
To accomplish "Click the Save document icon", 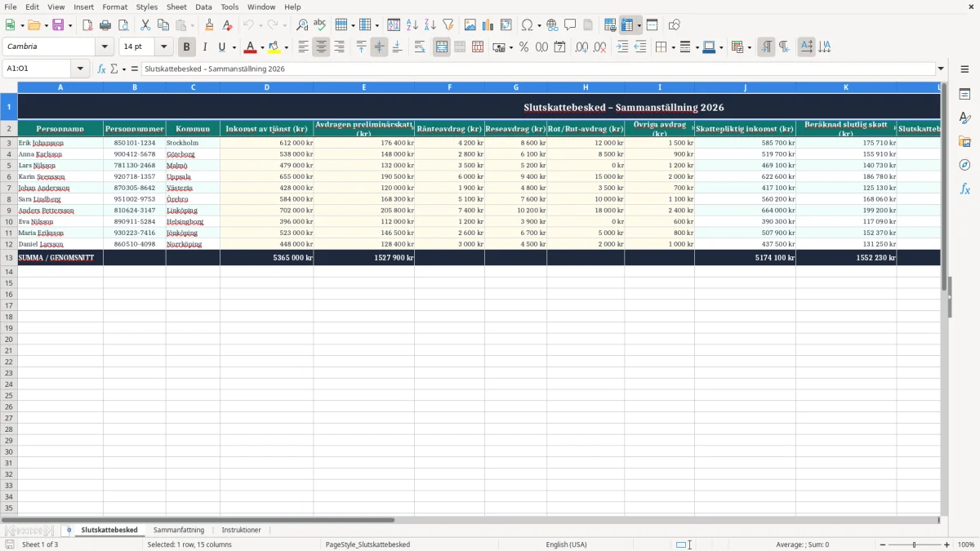I will (x=58, y=25).
